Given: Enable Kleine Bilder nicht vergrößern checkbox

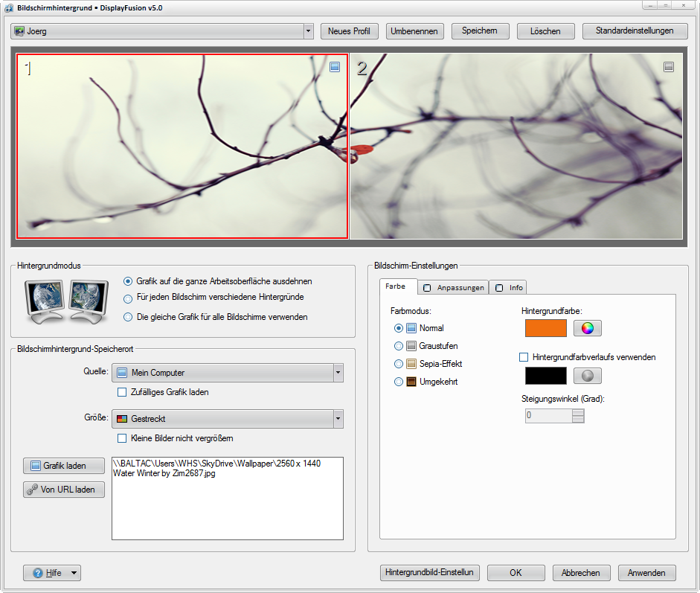Looking at the screenshot, I should pos(122,438).
